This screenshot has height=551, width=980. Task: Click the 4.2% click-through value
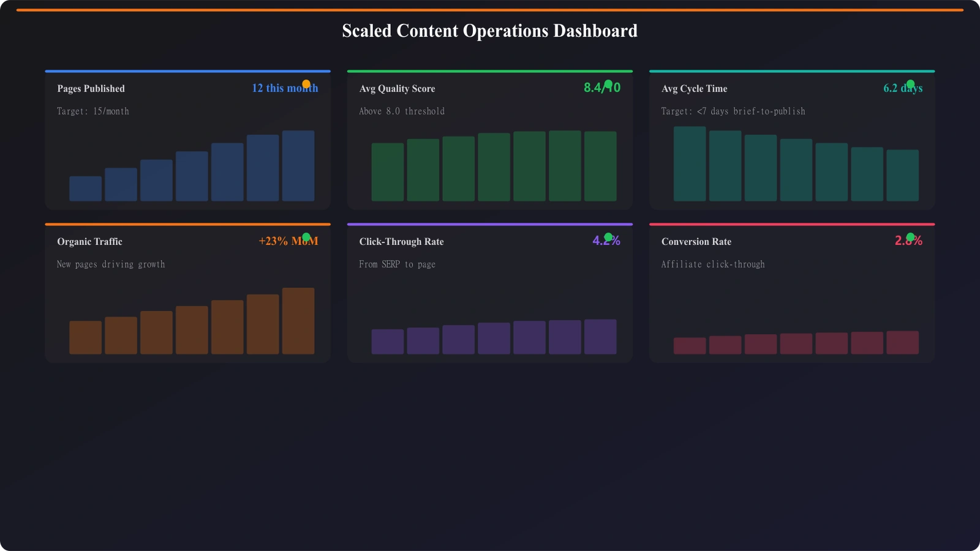[x=607, y=240]
